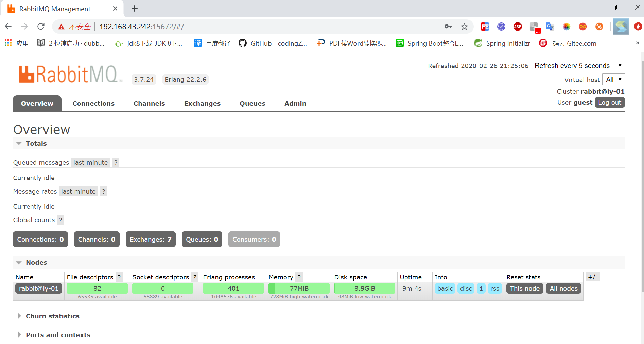The height and width of the screenshot is (344, 644).
Task: Open the PDF to Word converter bookmark
Action: click(352, 43)
